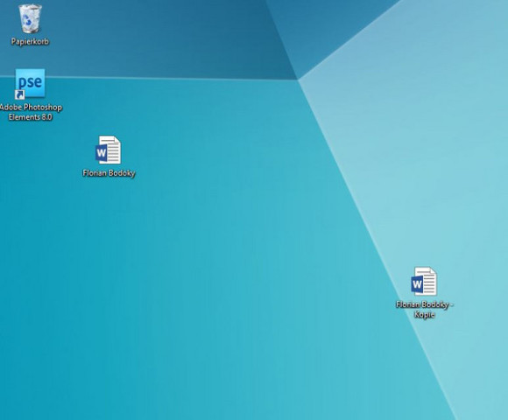This screenshot has width=508, height=420.
Task: Click the Elements 8.0 line of Photoshop label
Action: (30, 117)
